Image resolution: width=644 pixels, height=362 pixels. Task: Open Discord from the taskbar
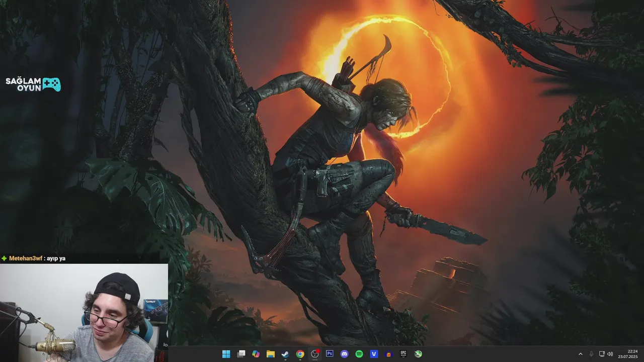tap(344, 354)
